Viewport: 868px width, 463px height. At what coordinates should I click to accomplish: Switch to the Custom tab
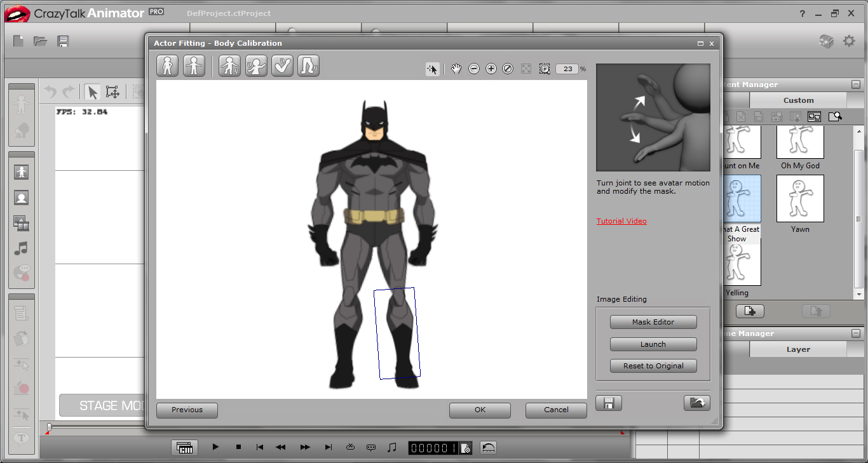click(798, 100)
